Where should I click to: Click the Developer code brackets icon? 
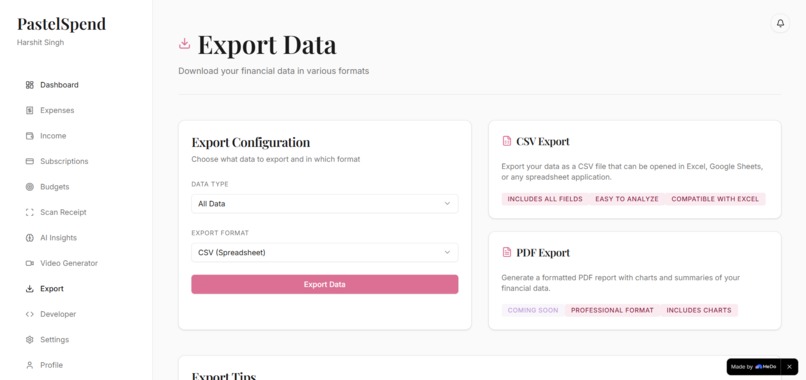tap(29, 314)
